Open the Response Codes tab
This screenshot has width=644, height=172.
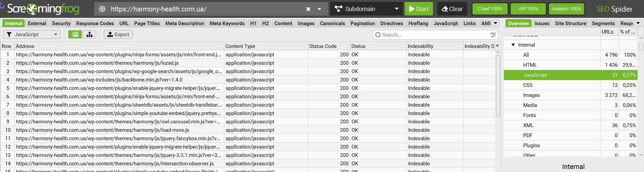[95, 23]
